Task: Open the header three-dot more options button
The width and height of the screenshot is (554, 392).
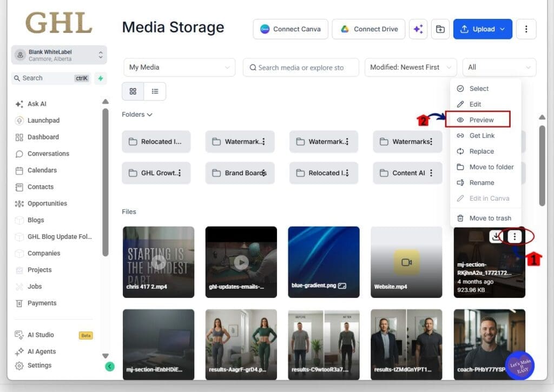Action: tap(526, 29)
